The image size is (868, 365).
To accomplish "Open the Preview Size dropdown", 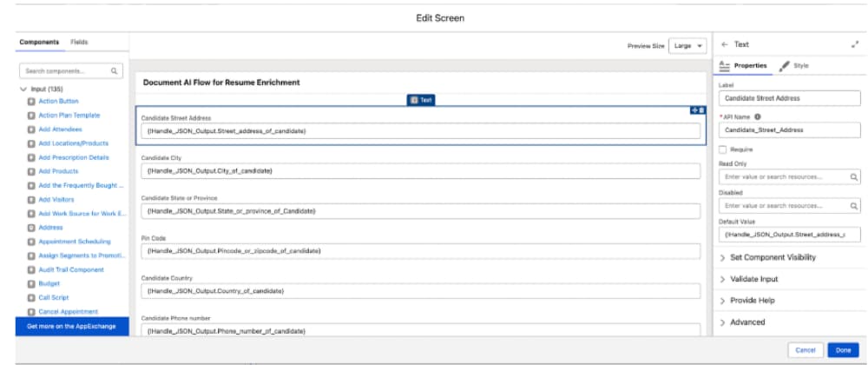I will click(687, 46).
